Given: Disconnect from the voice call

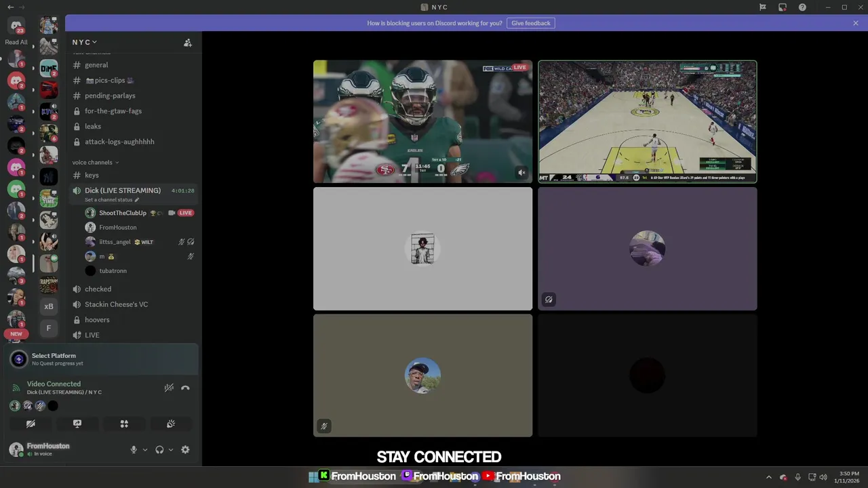Looking at the screenshot, I should coord(185,388).
